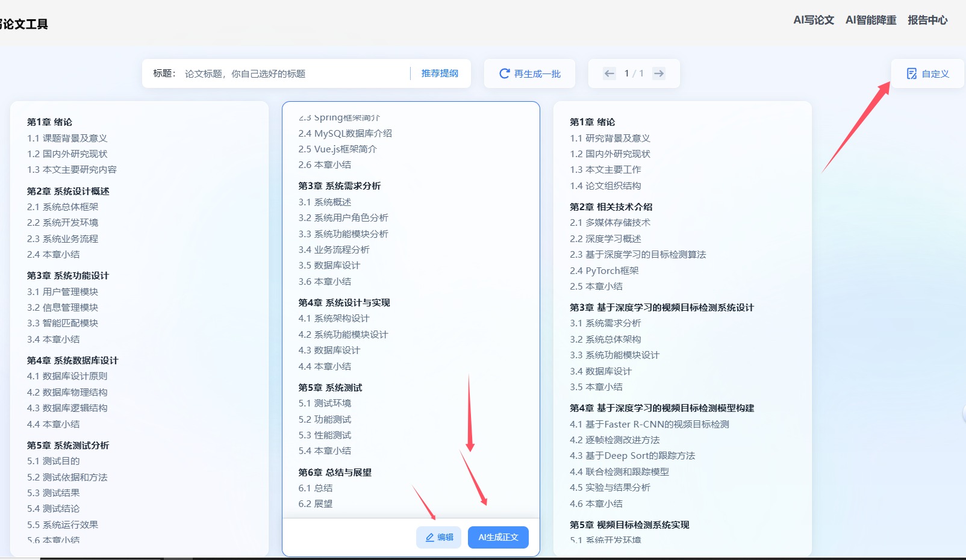
Task: Click the 自定义 document edit icon
Action: click(912, 73)
